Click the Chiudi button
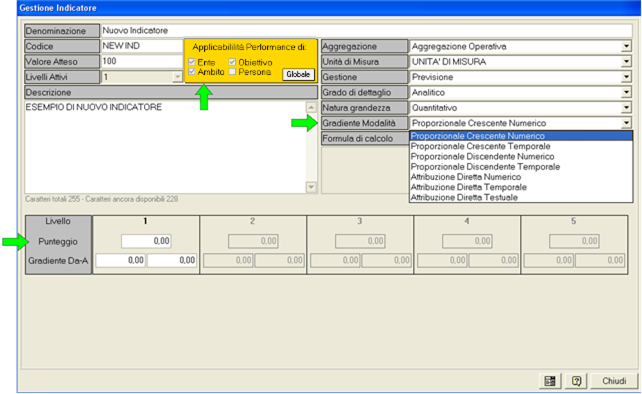This screenshot has width=642, height=394. [x=614, y=381]
